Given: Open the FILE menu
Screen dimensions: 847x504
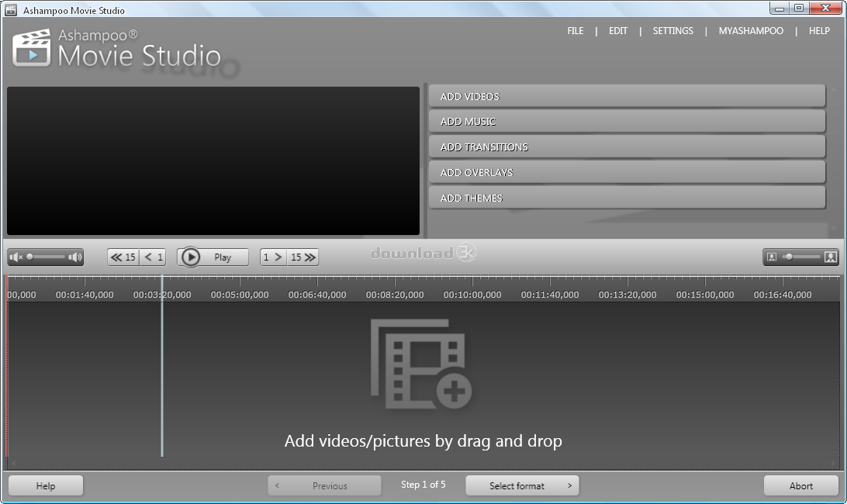Looking at the screenshot, I should [x=576, y=31].
